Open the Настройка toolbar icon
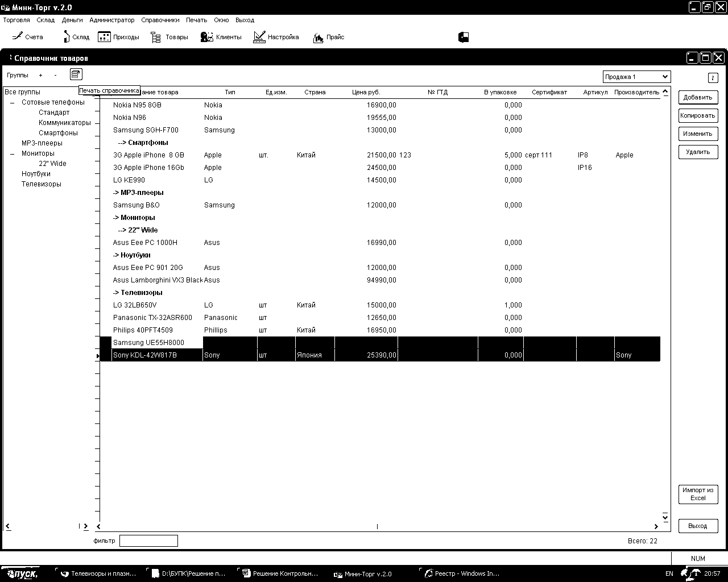728x582 pixels. click(x=276, y=37)
